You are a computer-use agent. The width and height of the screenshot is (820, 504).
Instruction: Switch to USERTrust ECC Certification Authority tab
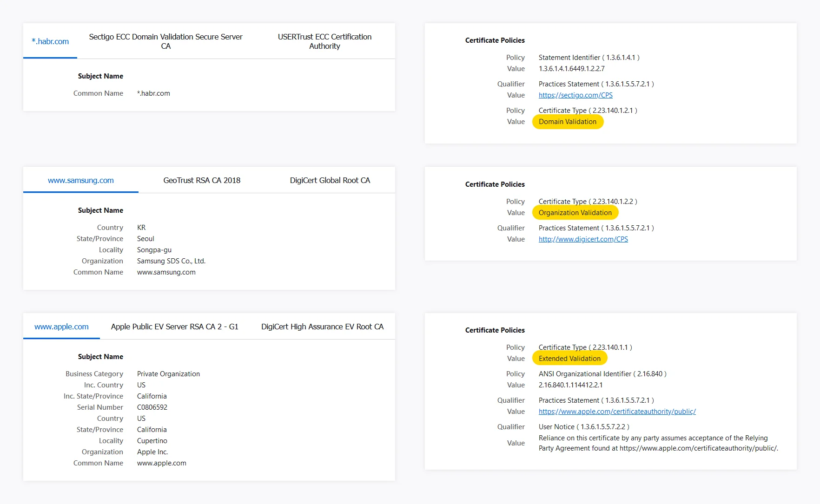pos(324,41)
